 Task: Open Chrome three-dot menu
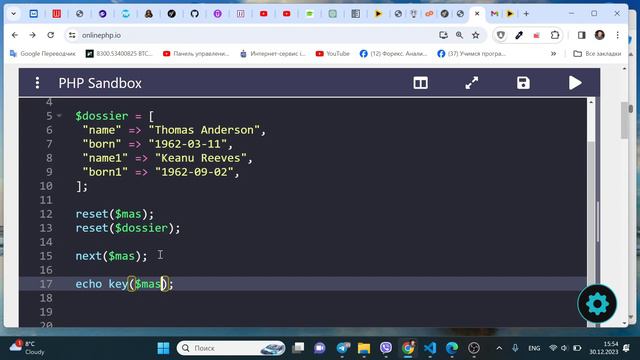click(618, 35)
